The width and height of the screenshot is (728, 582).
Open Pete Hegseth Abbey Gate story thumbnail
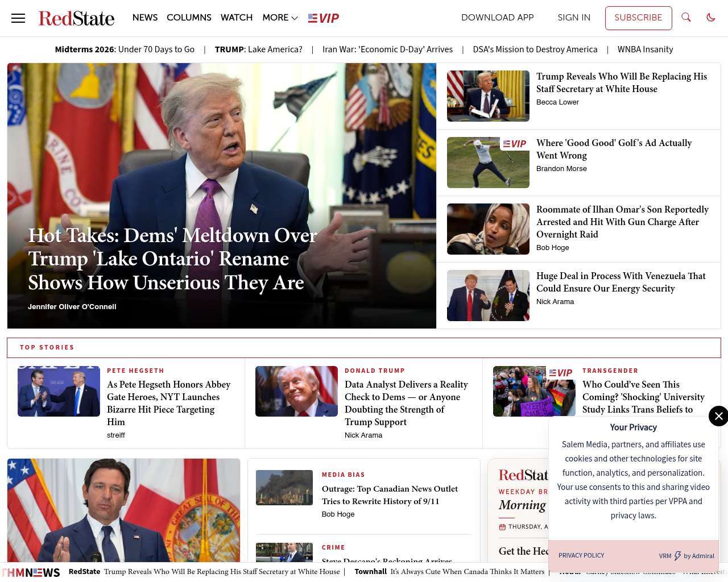pos(59,391)
